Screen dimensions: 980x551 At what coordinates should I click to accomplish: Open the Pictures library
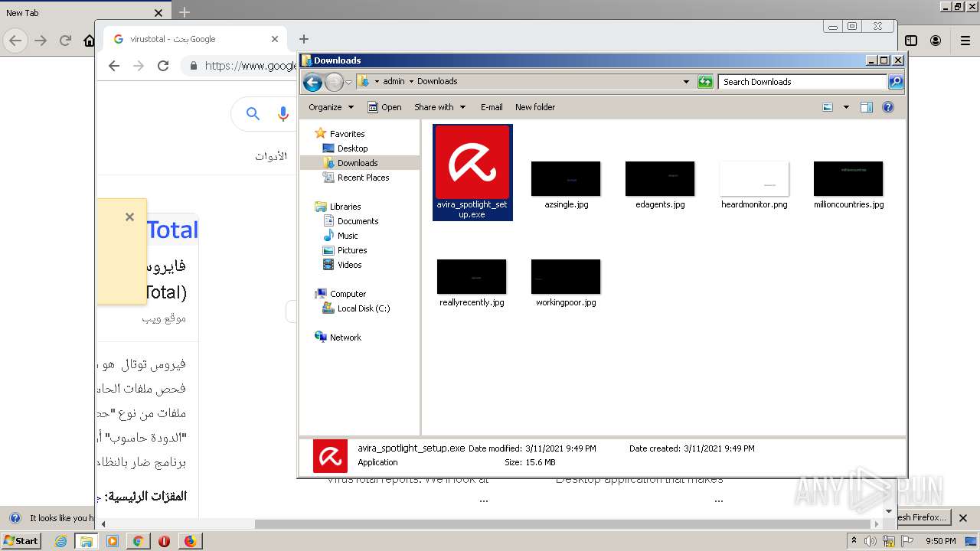[x=352, y=250]
